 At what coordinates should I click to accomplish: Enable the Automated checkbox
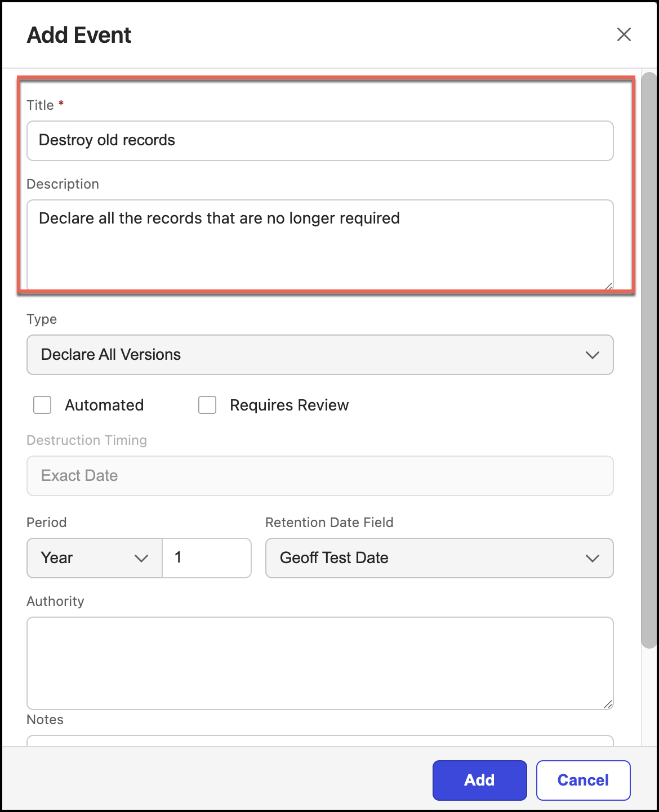point(42,405)
